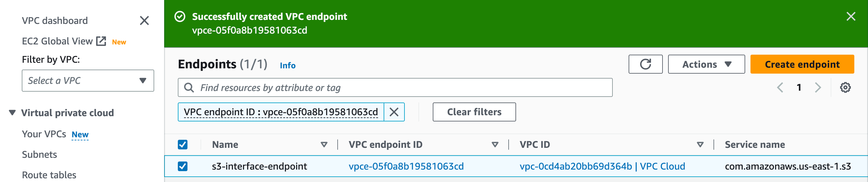Click the Create endpoint button
The width and height of the screenshot is (868, 182).
[x=801, y=64]
